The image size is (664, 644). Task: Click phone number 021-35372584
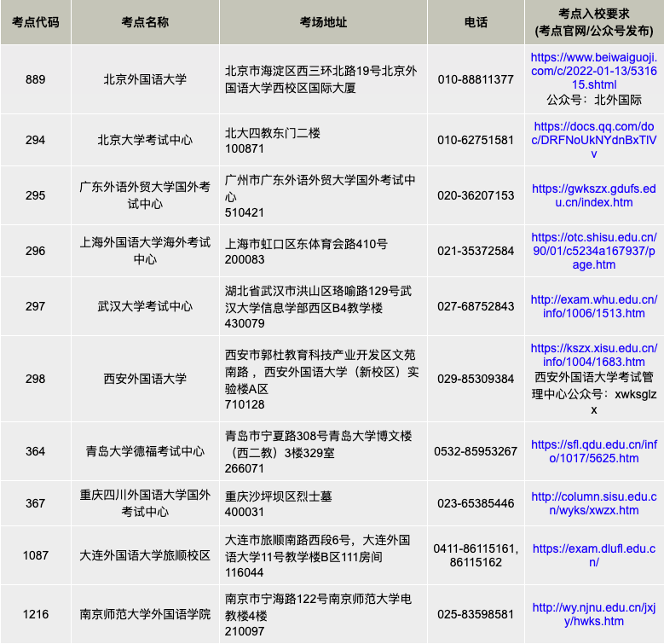(476, 251)
